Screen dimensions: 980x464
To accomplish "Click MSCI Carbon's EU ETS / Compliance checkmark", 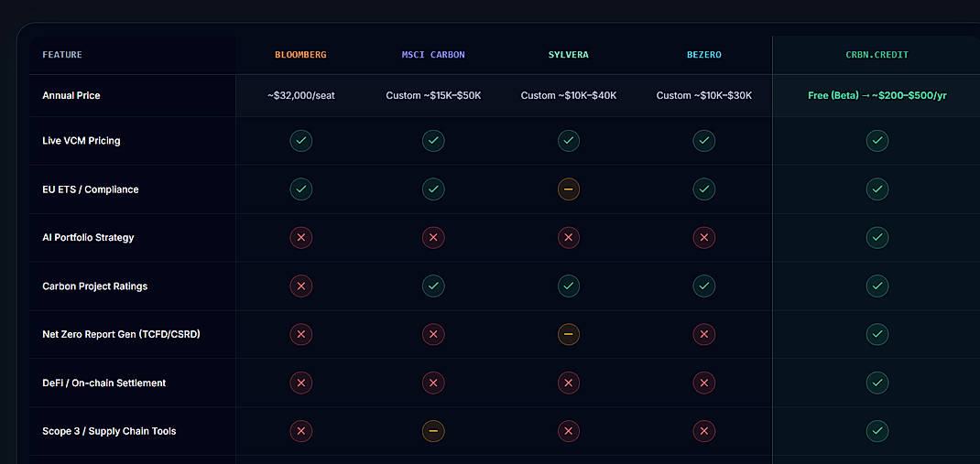I will click(433, 189).
